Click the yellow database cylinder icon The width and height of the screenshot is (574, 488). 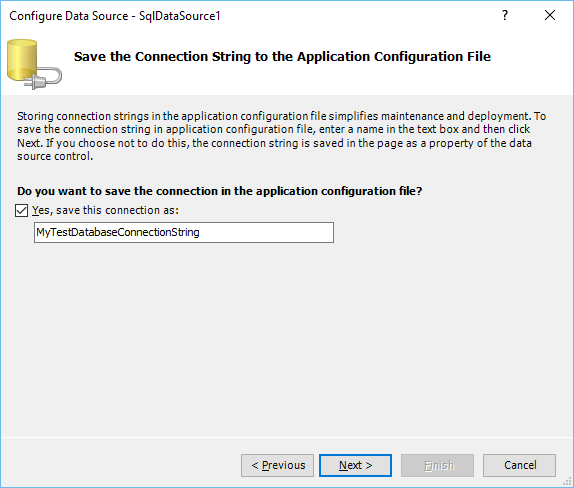click(22, 60)
